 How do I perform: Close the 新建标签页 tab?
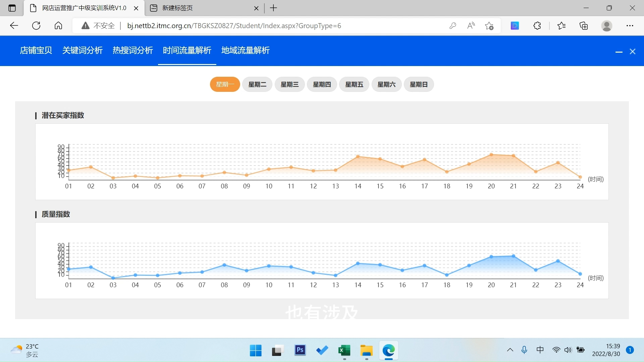pos(256,8)
